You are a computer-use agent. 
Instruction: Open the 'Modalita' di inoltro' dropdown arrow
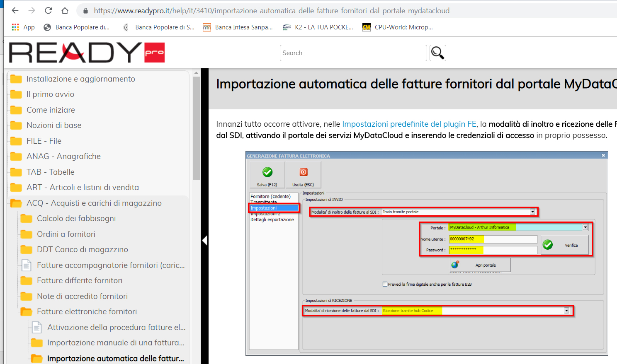533,212
